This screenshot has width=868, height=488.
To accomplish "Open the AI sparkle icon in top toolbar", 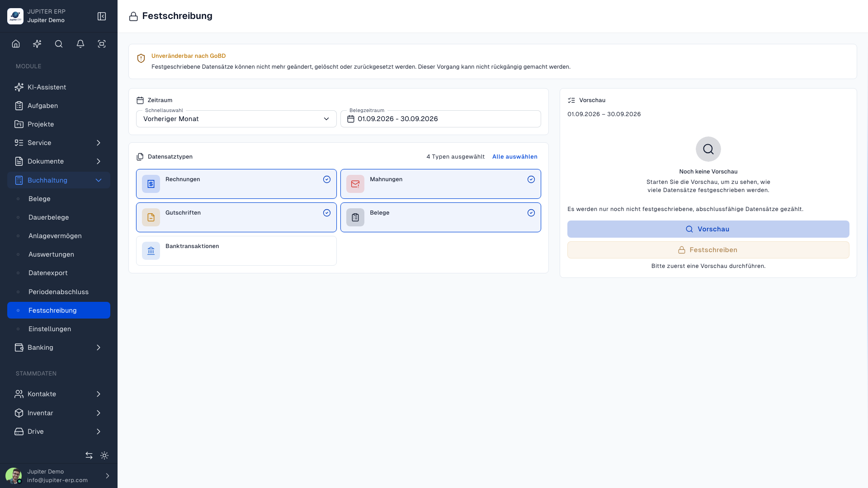I will click(37, 44).
